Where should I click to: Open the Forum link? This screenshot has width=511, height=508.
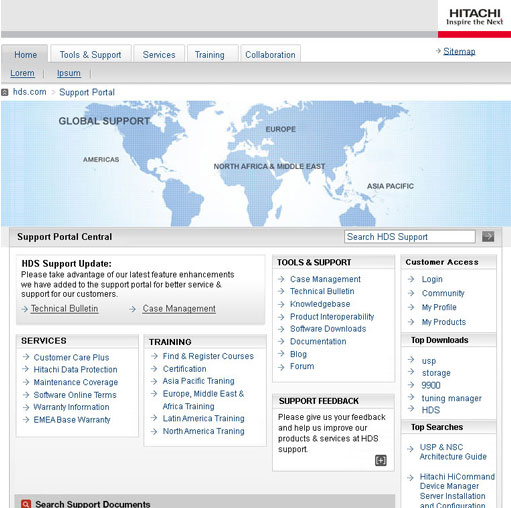point(302,366)
